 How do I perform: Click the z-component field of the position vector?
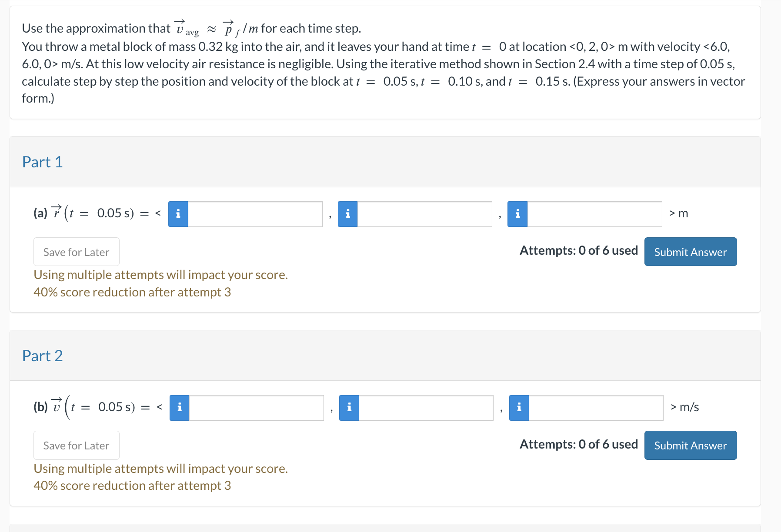(594, 213)
